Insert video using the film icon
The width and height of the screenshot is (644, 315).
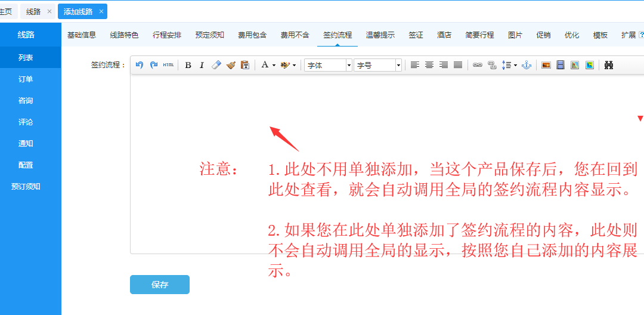(561, 65)
